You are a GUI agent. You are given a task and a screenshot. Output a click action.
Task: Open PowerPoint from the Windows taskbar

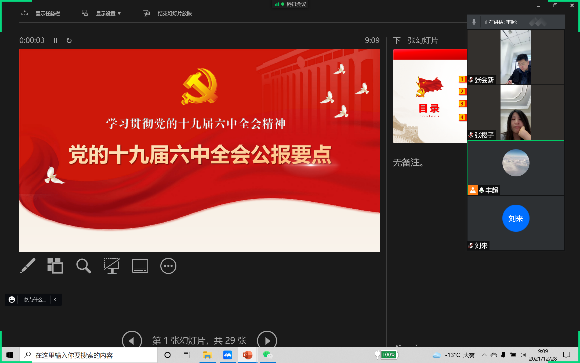[x=247, y=355]
